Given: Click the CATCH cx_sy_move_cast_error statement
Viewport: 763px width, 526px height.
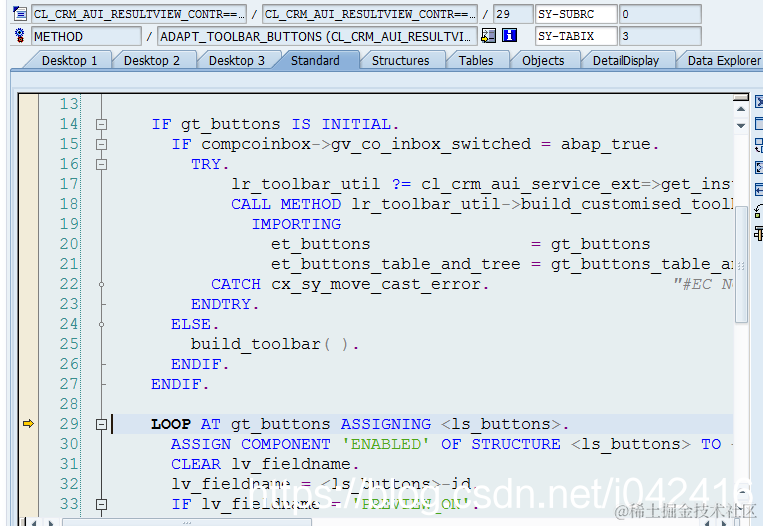Looking at the screenshot, I should point(349,284).
